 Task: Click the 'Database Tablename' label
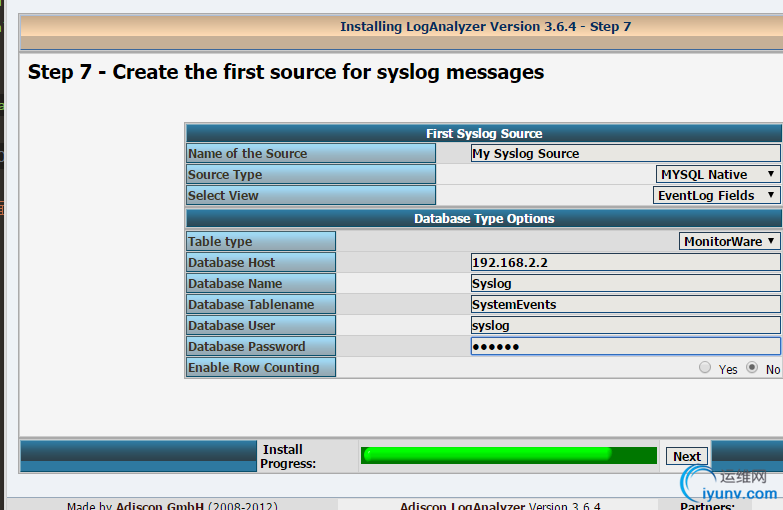(x=251, y=304)
